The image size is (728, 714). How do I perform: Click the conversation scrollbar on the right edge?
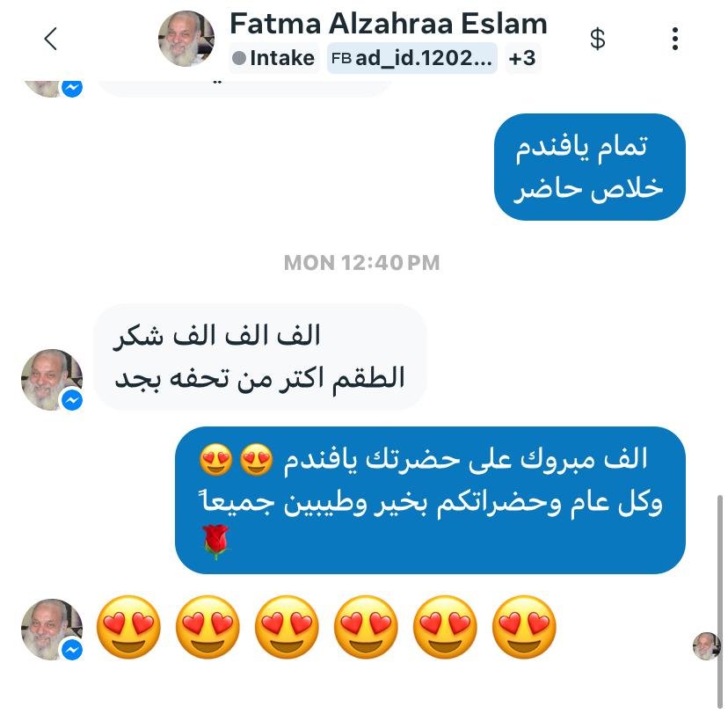(720, 601)
